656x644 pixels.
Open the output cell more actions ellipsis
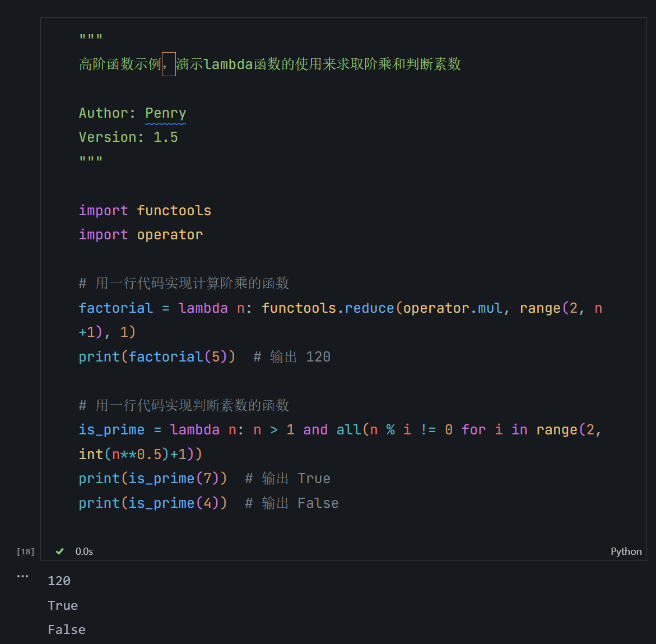22,576
